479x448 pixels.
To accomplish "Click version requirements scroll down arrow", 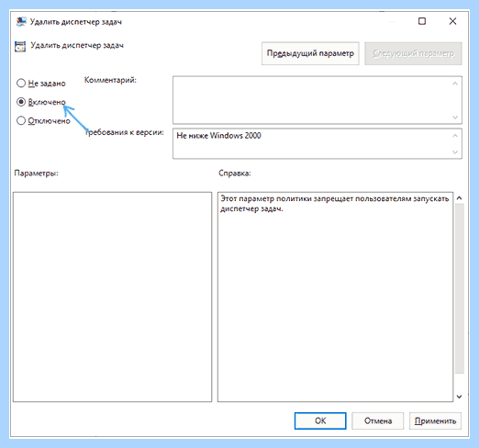I will coord(455,151).
